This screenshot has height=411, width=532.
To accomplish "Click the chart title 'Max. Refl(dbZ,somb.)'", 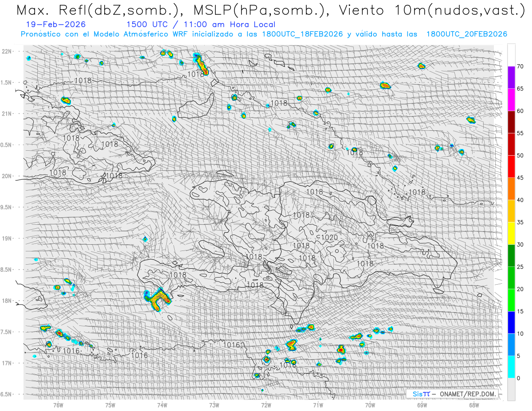I will click(x=101, y=10).
